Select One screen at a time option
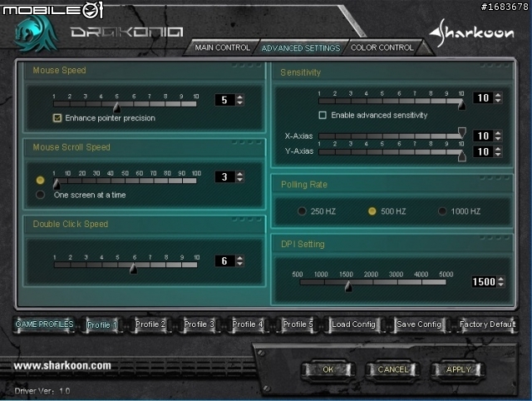The width and height of the screenshot is (532, 401). [x=41, y=195]
